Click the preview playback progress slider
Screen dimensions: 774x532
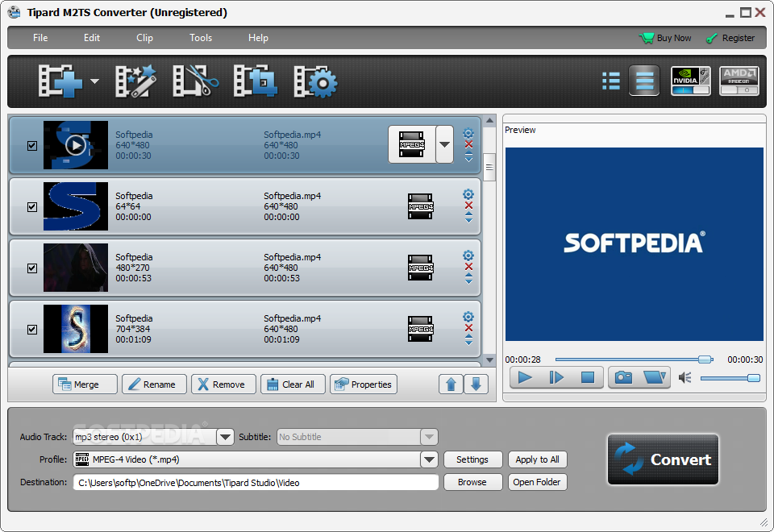click(x=635, y=360)
